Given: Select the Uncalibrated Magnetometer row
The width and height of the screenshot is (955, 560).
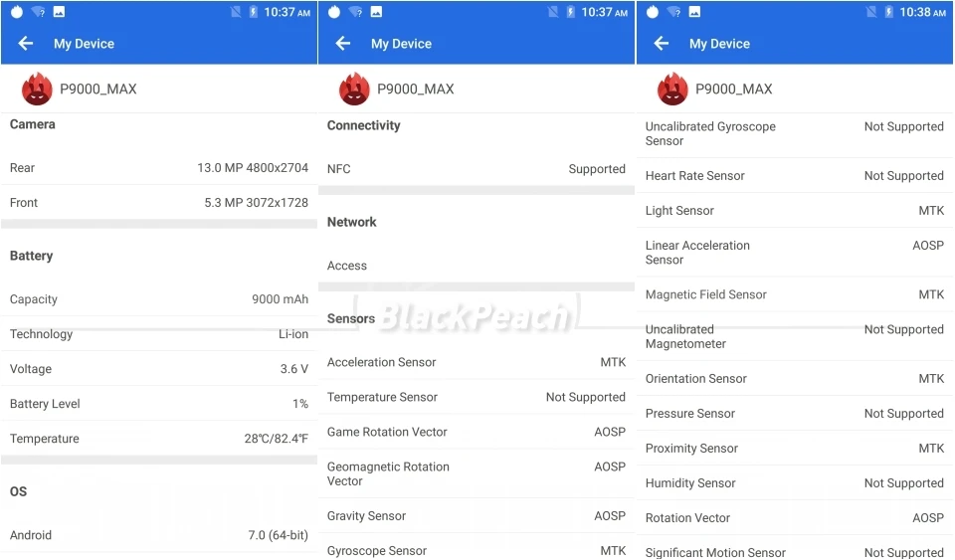Looking at the screenshot, I should click(795, 336).
